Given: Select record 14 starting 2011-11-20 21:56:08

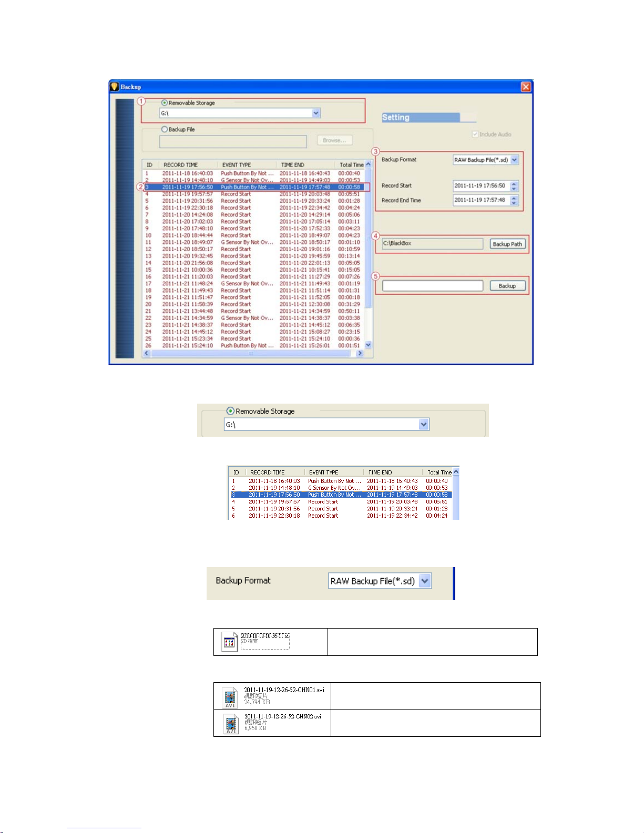Looking at the screenshot, I should [254, 263].
